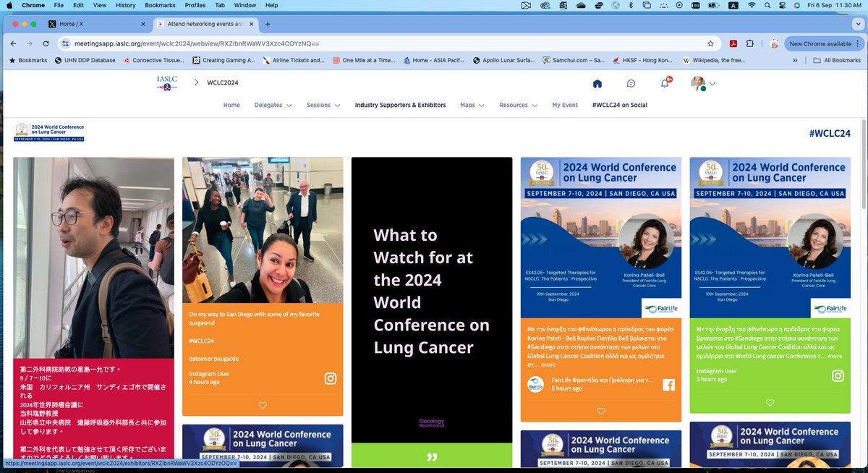Image resolution: width=868 pixels, height=473 pixels.
Task: Click the Facebook icon on FairLife post
Action: tap(668, 385)
